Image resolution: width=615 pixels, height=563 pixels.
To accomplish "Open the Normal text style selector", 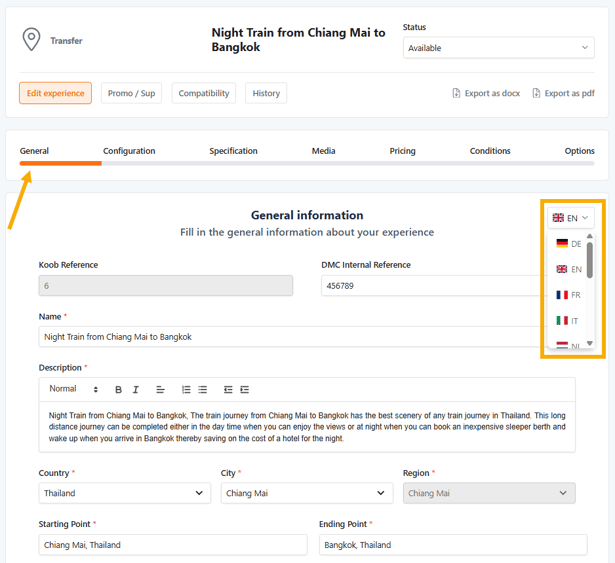I will 74,389.
